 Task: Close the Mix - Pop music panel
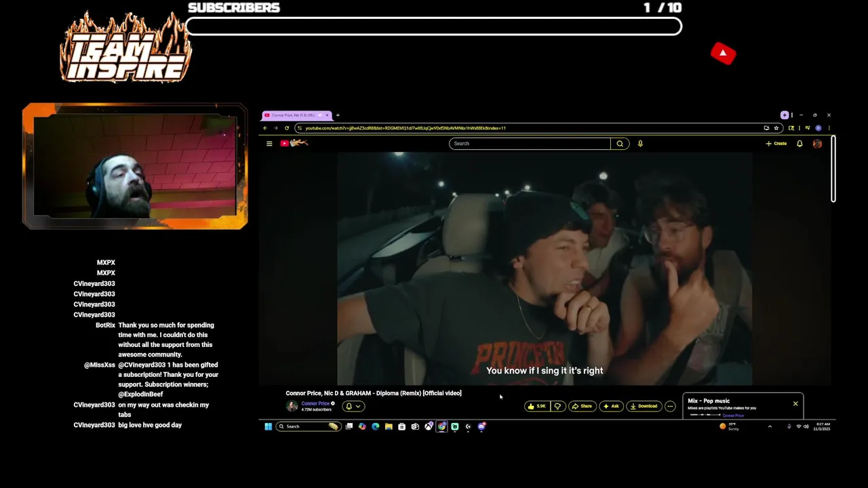click(795, 404)
